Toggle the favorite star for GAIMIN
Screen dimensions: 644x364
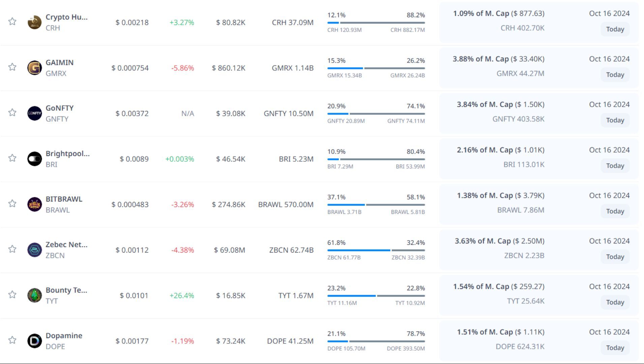pos(12,67)
